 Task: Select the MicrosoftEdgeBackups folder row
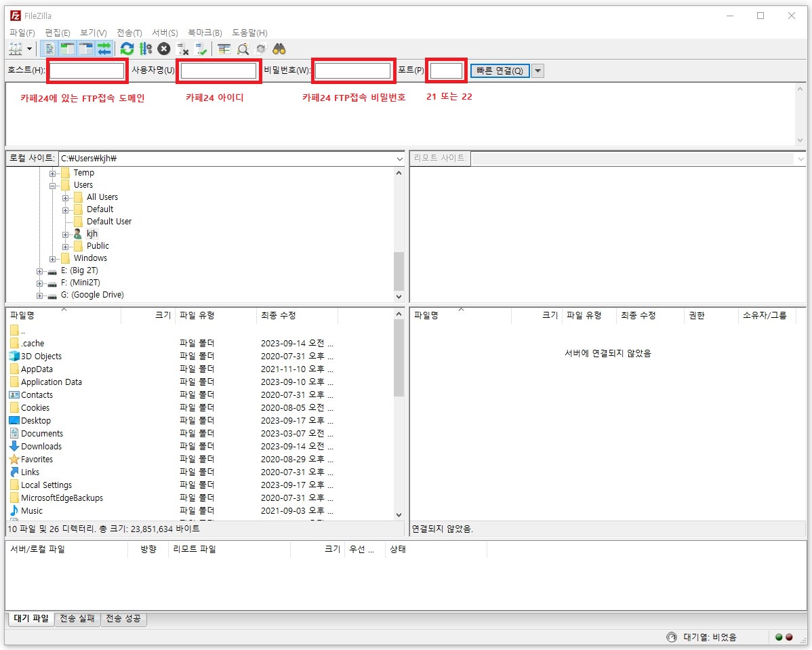click(x=200, y=497)
